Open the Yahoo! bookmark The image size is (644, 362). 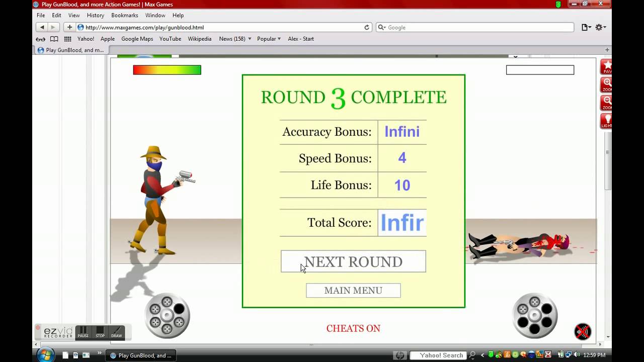86,39
